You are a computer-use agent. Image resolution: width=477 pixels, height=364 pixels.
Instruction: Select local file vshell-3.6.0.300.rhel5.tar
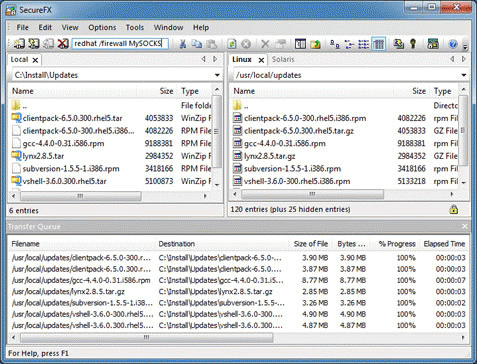tap(65, 181)
